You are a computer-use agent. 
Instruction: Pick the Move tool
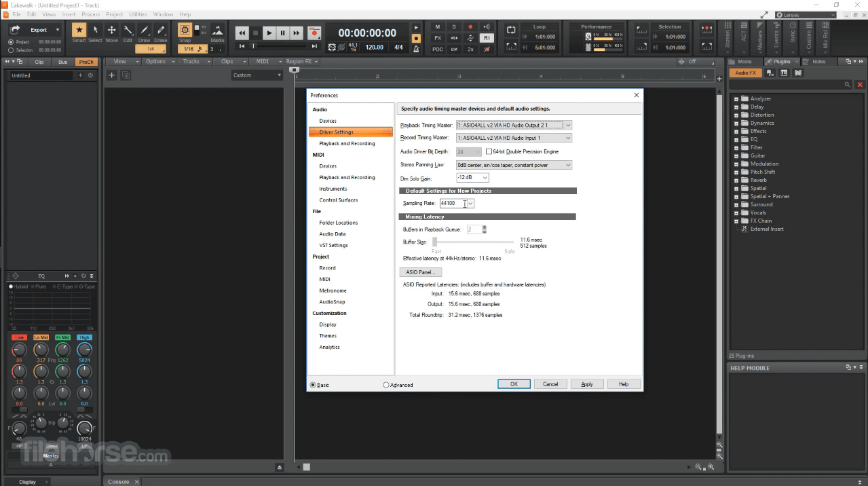coord(112,31)
